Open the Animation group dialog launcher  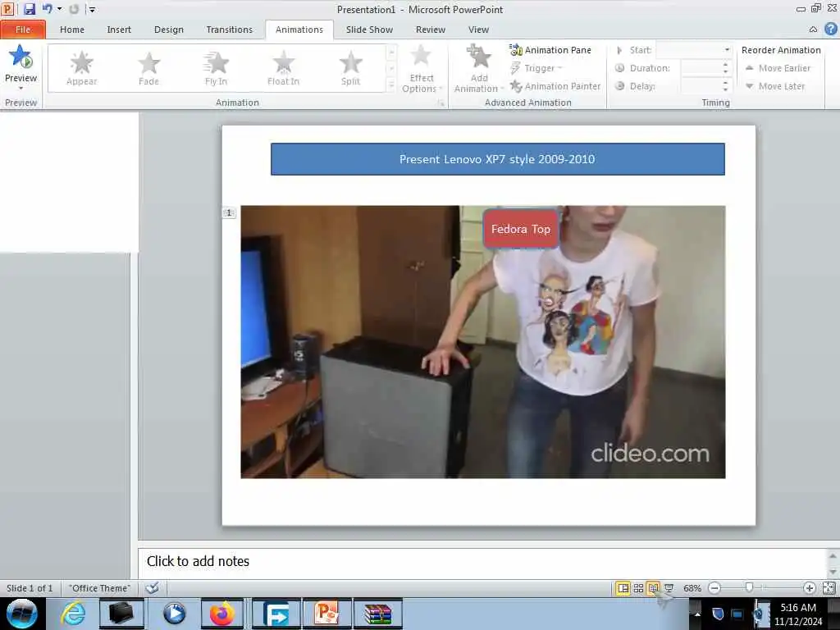tap(441, 103)
